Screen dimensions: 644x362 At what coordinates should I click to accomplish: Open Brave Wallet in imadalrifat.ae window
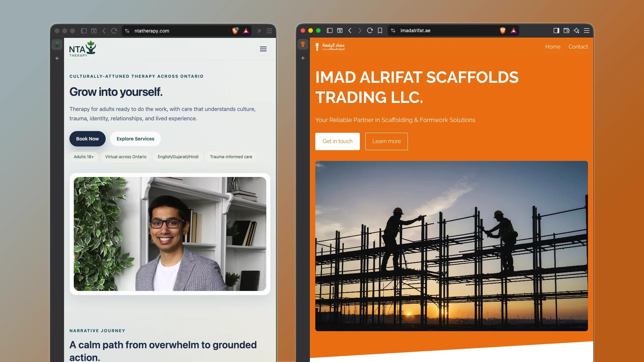click(x=567, y=31)
